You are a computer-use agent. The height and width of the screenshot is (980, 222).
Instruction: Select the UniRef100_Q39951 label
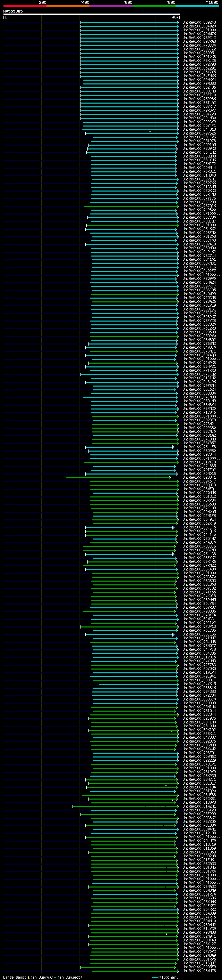click(199, 53)
